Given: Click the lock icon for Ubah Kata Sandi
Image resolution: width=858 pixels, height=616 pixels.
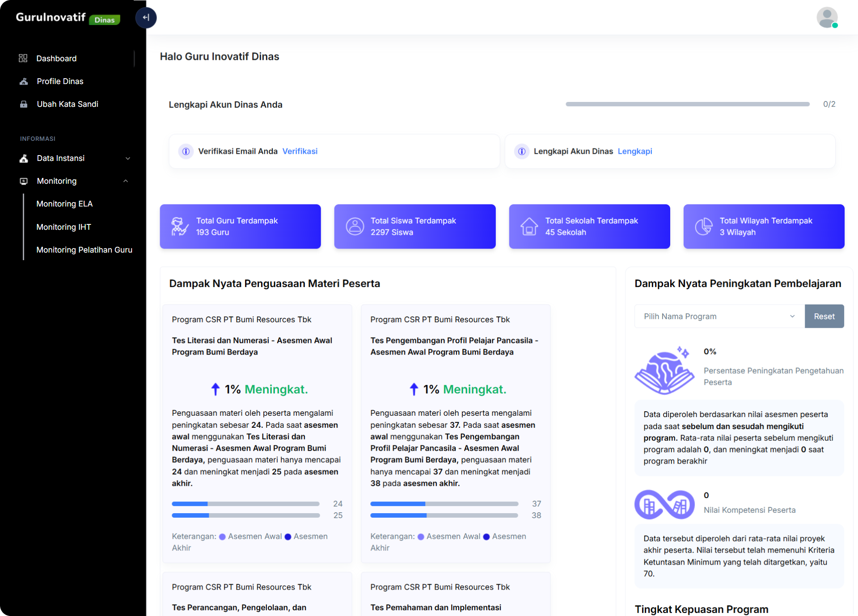Looking at the screenshot, I should [24, 104].
